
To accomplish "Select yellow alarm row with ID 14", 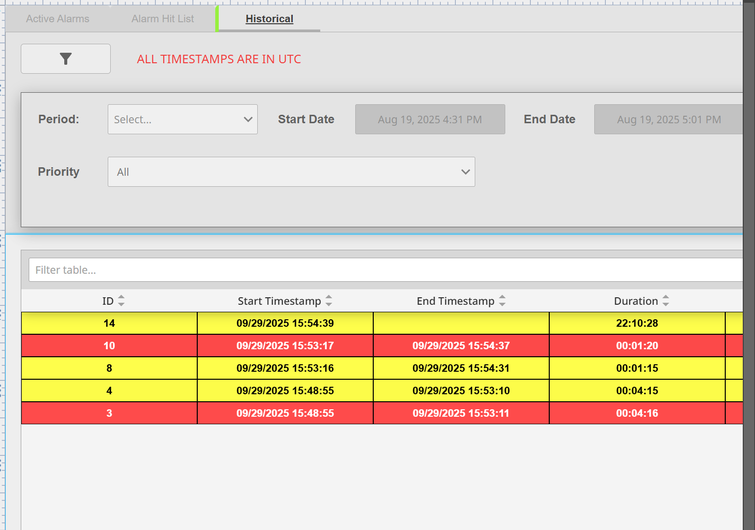I will [108, 323].
